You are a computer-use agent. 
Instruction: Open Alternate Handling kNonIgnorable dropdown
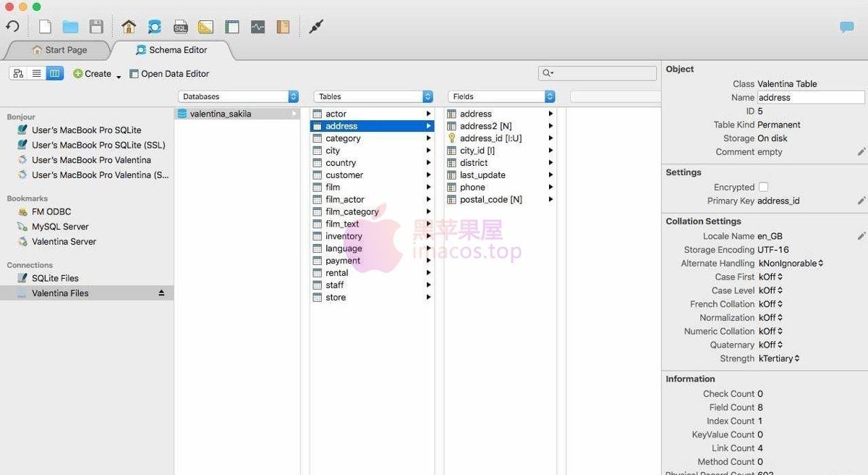[791, 264]
